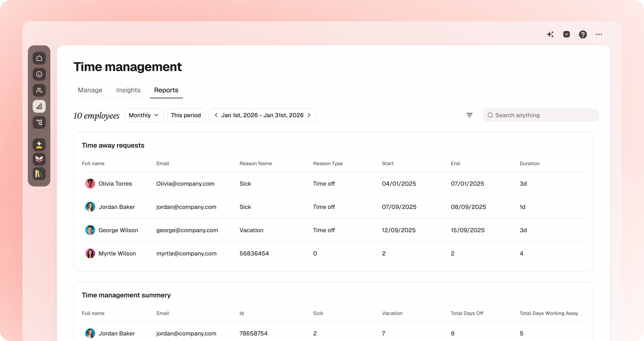Select the bar chart analytics sidebar icon
644x341 pixels.
[39, 106]
